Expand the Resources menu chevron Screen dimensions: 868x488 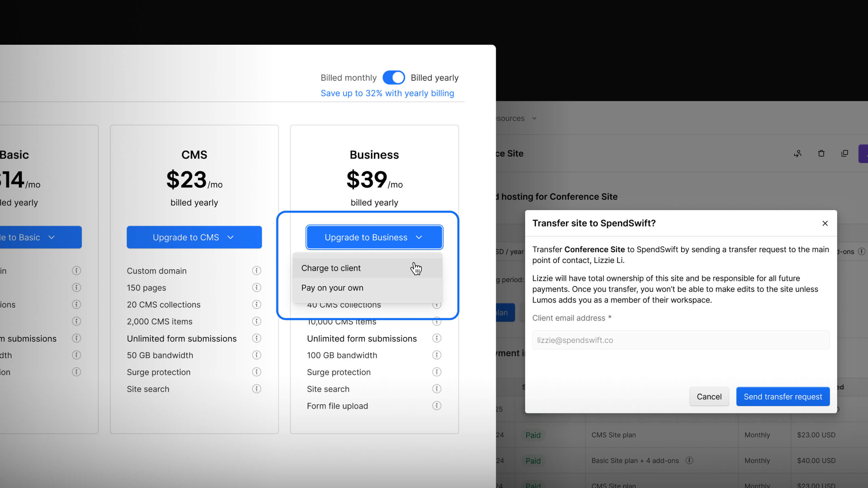point(534,118)
